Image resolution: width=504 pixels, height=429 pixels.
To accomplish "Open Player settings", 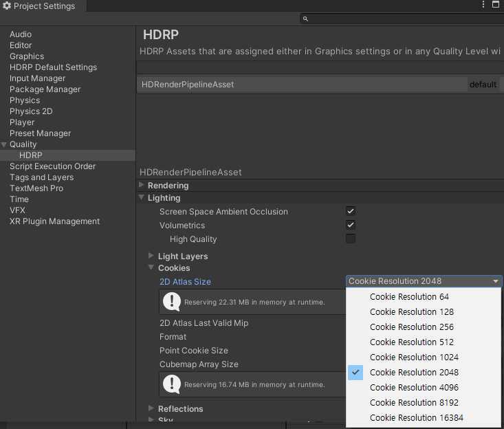I will click(x=22, y=122).
